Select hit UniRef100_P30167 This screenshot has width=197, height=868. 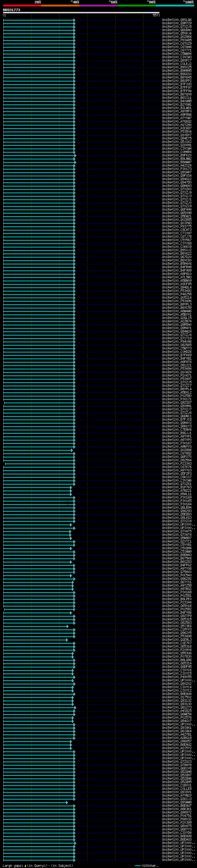[177, 443]
